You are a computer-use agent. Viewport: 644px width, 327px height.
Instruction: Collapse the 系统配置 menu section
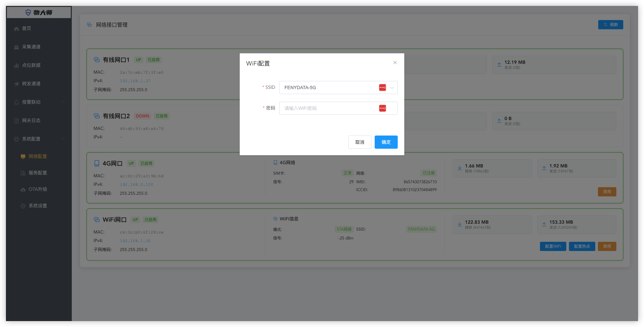[63, 139]
